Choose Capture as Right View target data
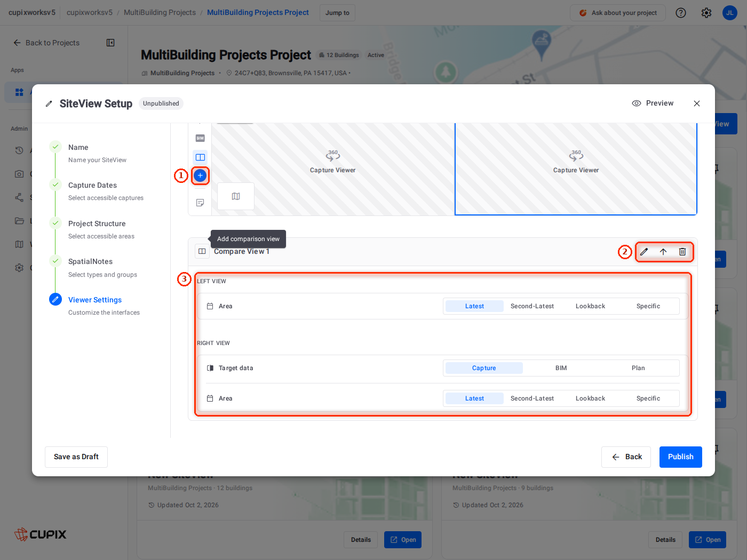This screenshot has width=747, height=560. (484, 368)
